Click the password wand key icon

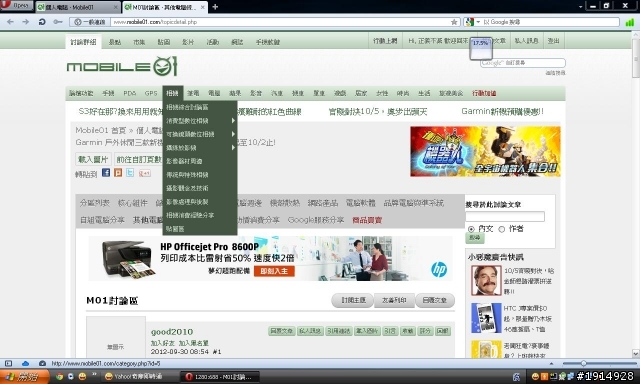[58, 22]
